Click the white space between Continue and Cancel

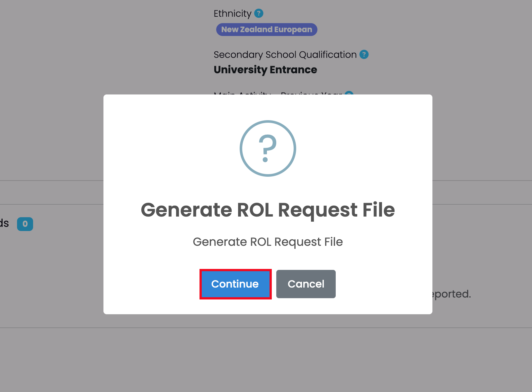point(274,284)
